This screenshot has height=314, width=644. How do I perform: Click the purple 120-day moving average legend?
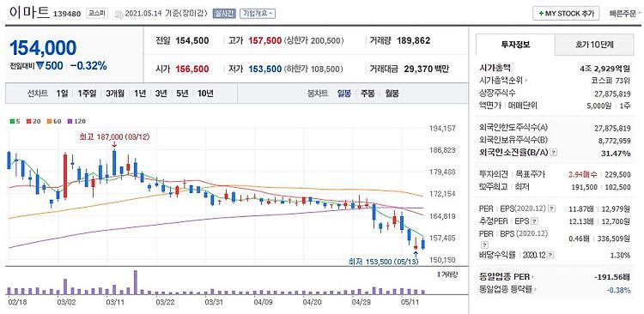(76, 121)
